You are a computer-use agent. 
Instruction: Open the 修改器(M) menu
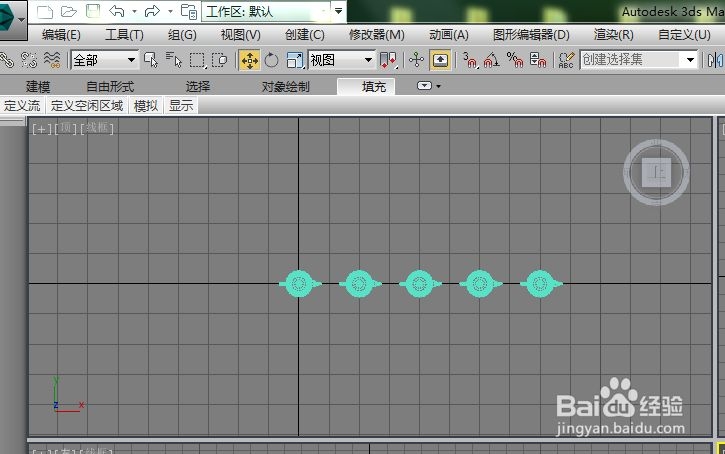tap(376, 35)
